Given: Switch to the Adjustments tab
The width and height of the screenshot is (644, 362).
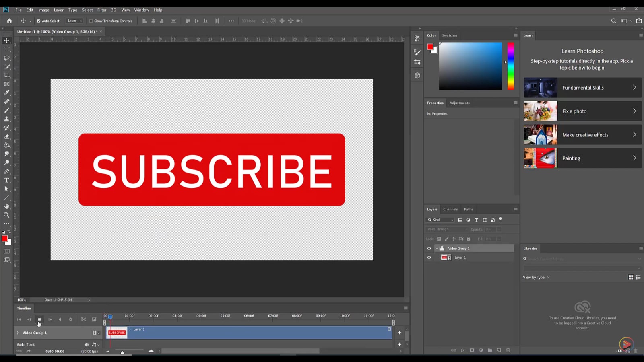Looking at the screenshot, I should pos(460,103).
